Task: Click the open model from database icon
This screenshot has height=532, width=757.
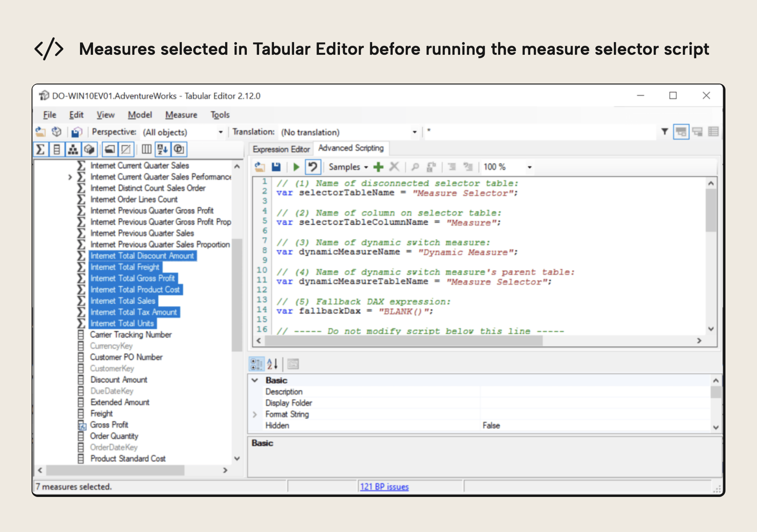Action: click(57, 132)
